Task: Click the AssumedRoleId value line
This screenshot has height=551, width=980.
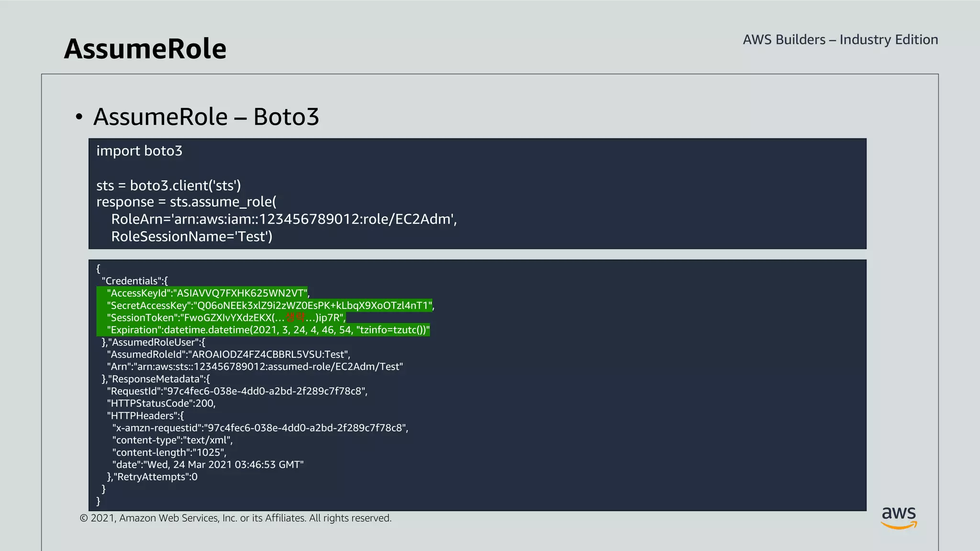Action: point(228,354)
